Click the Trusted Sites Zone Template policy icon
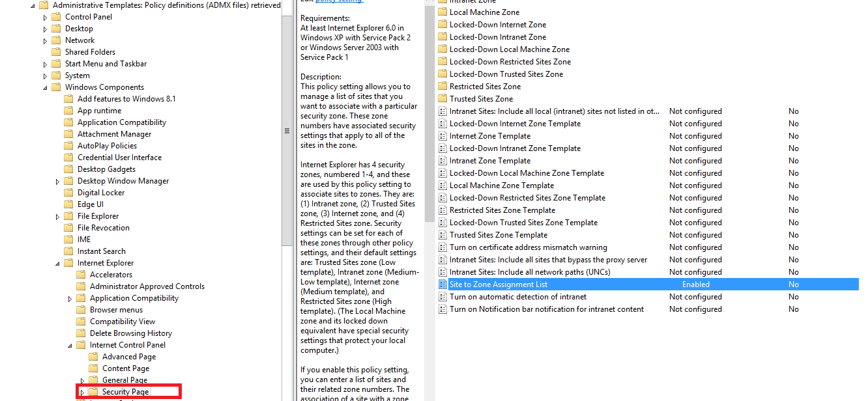Viewport: 868px width, 401px height. tap(443, 235)
